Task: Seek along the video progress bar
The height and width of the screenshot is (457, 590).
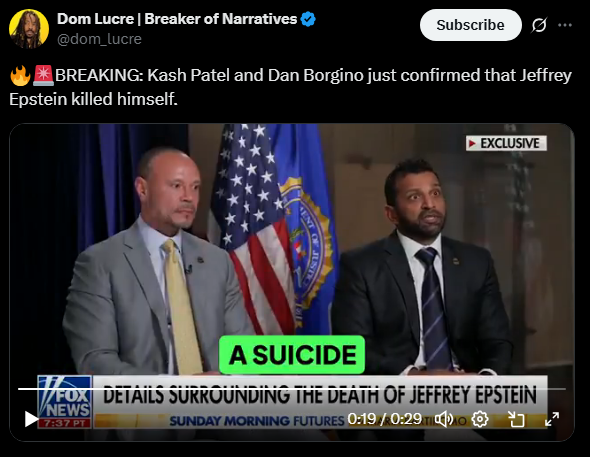Action: click(x=292, y=389)
